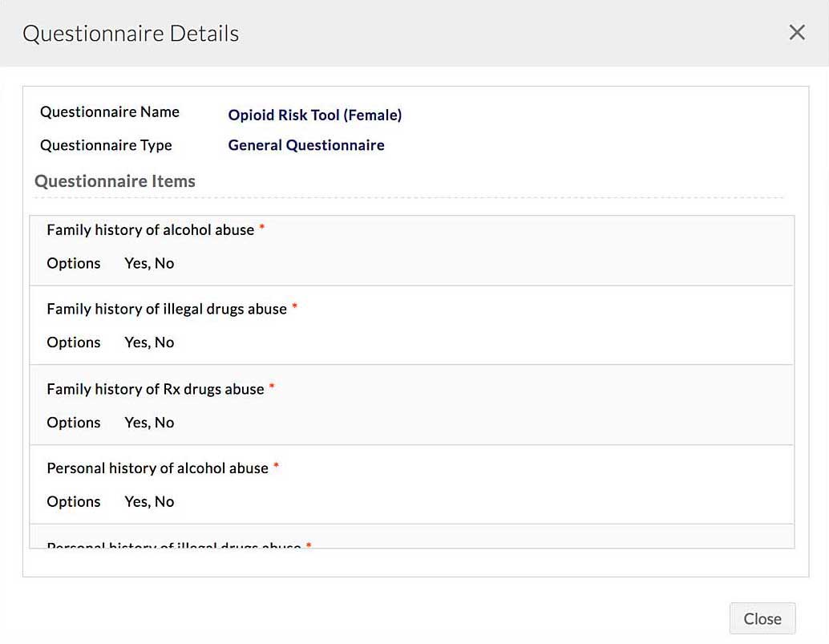The image size is (829, 644).
Task: Click the red asterisk beside Family history of alcohol abuse
Action: click(262, 229)
